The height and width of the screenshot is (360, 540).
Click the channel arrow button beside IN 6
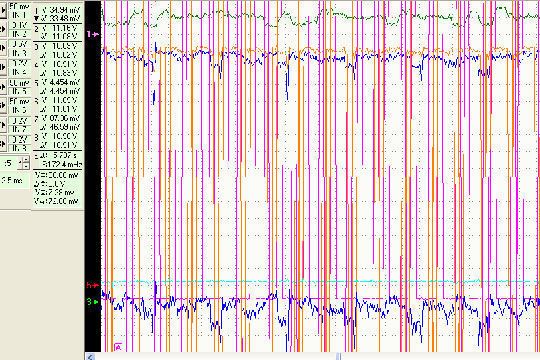point(3,105)
